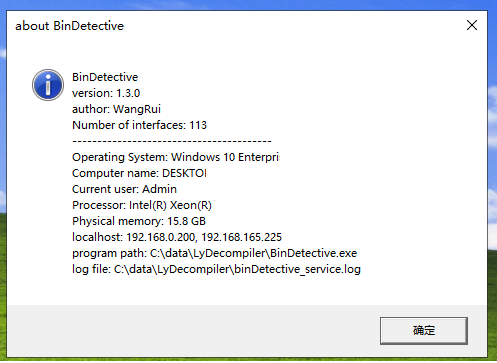Select the BinDetective product name line
The image size is (497, 363).
coord(105,77)
